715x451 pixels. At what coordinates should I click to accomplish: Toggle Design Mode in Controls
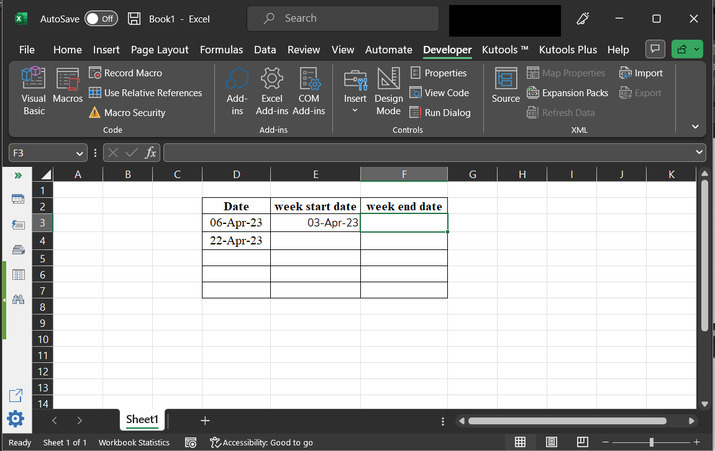click(388, 91)
